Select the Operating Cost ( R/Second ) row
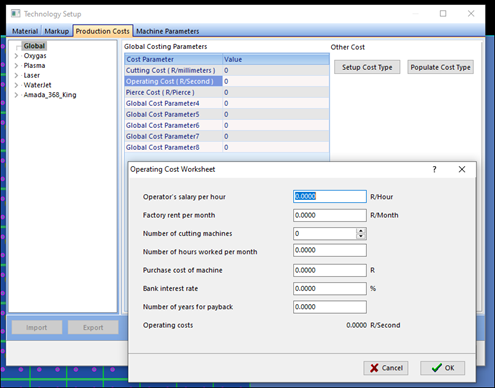Image resolution: width=495 pixels, height=388 pixels. [x=227, y=81]
